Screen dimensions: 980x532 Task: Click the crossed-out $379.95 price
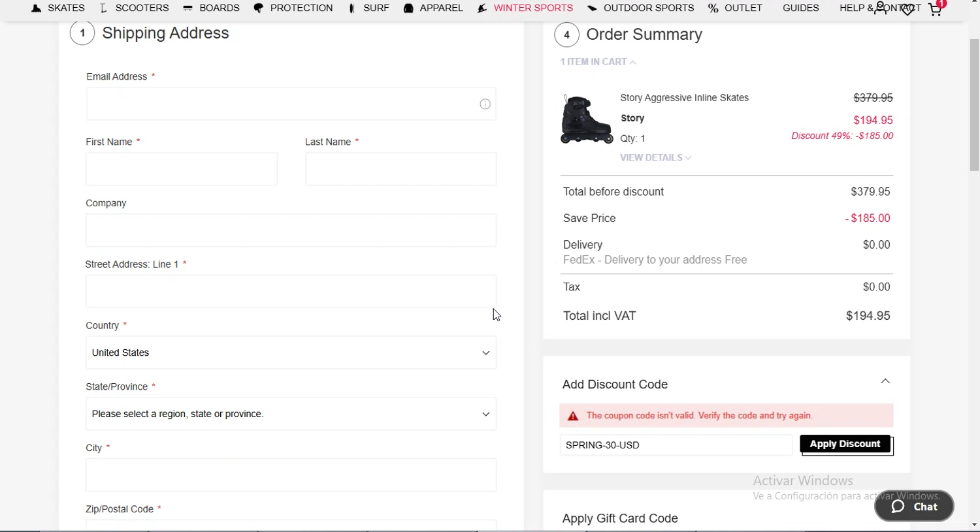click(x=873, y=98)
